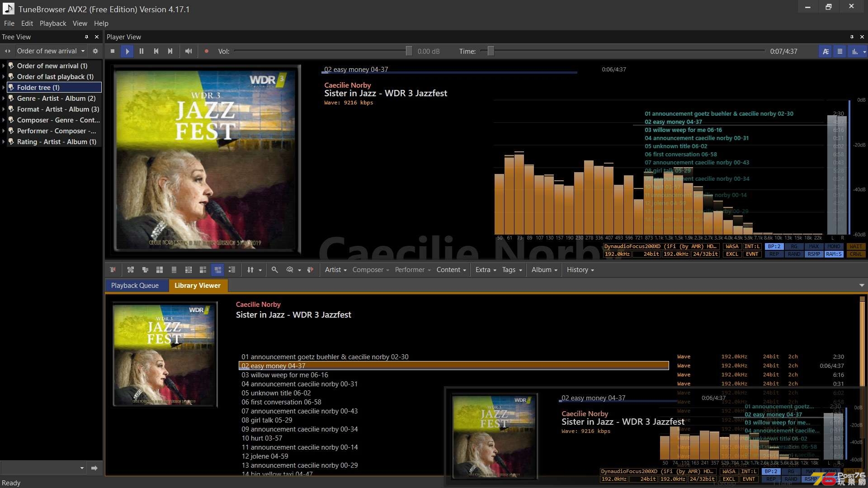Click the third library toolbar view icon
This screenshot has height=488, width=868.
[x=145, y=270]
